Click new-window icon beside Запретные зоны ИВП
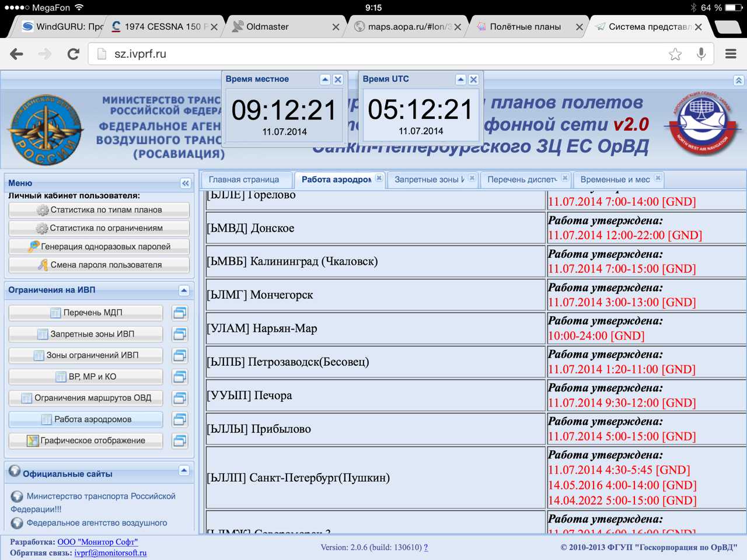The width and height of the screenshot is (747, 560). (180, 334)
